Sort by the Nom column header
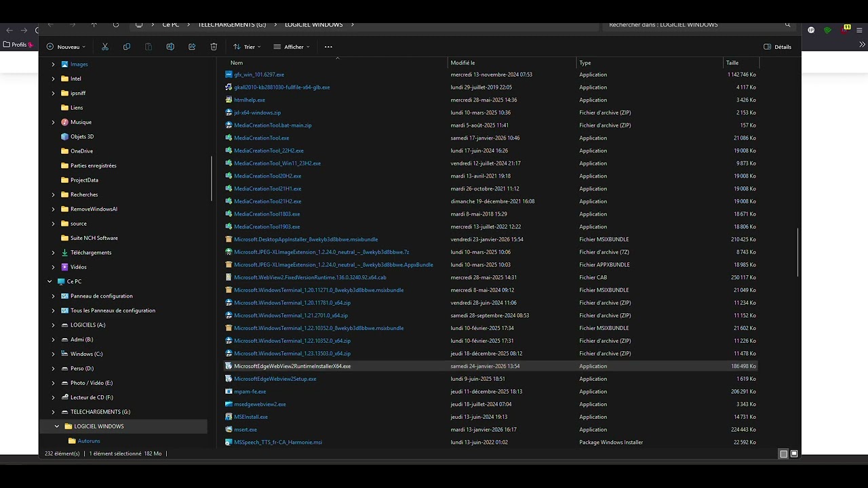This screenshot has width=868, height=488. click(237, 62)
